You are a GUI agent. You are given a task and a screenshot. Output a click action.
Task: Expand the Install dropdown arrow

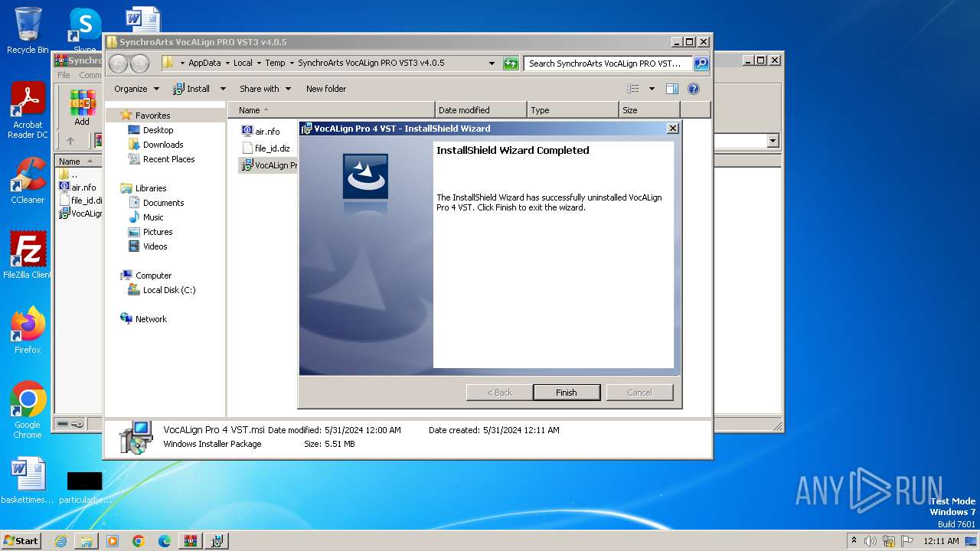click(x=223, y=89)
